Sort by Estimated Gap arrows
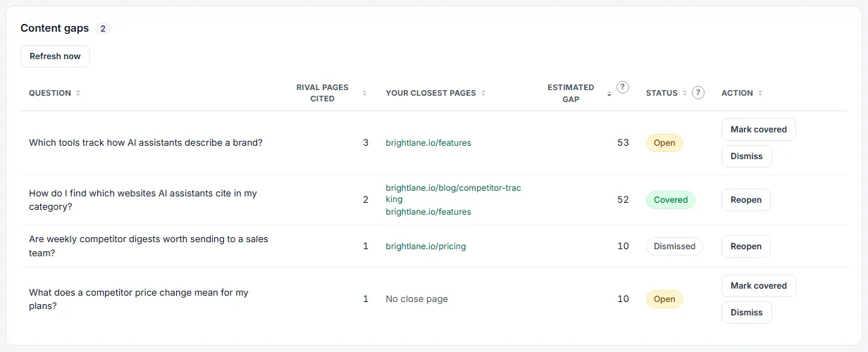This screenshot has width=868, height=352. tap(609, 93)
